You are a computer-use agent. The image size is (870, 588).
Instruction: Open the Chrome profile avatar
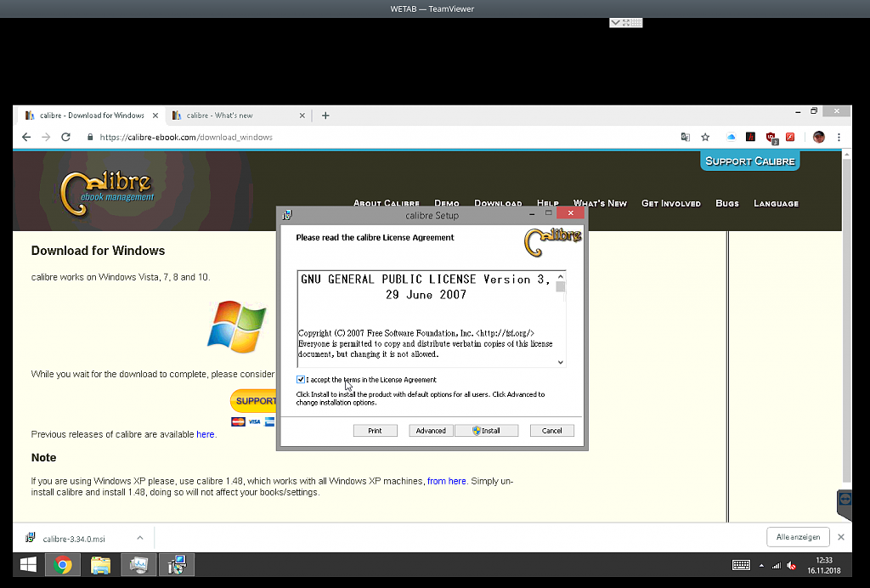point(818,137)
